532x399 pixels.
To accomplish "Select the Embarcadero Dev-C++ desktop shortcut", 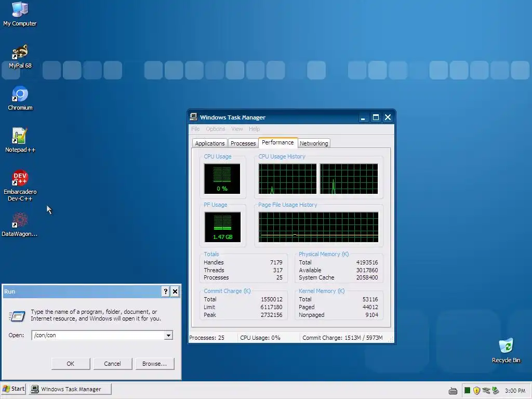I will coord(20,185).
